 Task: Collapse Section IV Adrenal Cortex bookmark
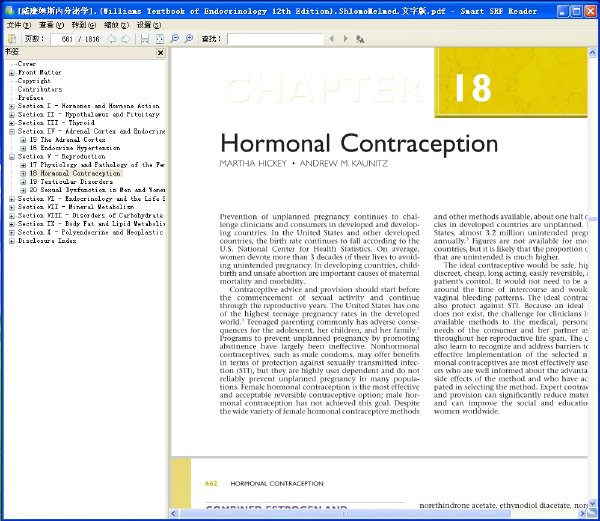(x=11, y=132)
